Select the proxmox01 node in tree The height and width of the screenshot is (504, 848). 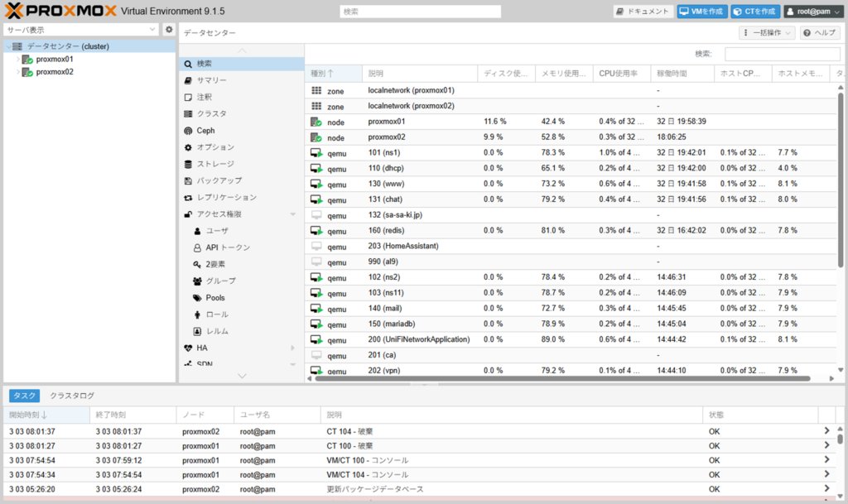(x=55, y=60)
